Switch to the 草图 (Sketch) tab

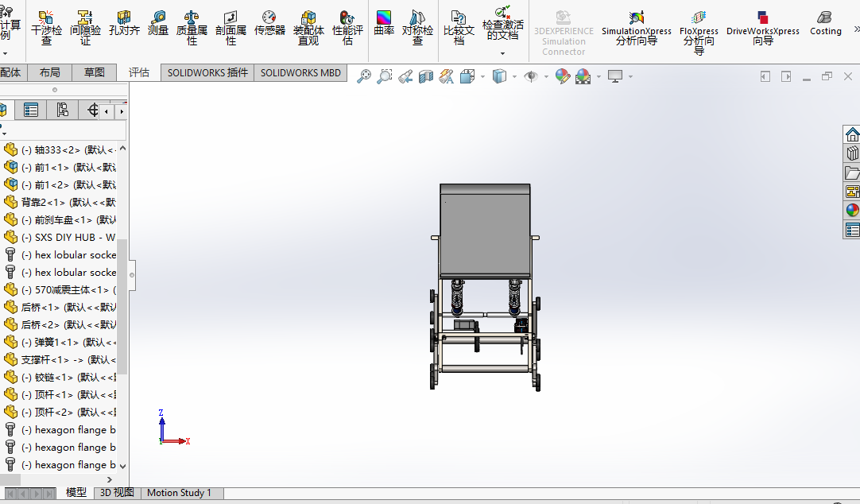tap(95, 72)
